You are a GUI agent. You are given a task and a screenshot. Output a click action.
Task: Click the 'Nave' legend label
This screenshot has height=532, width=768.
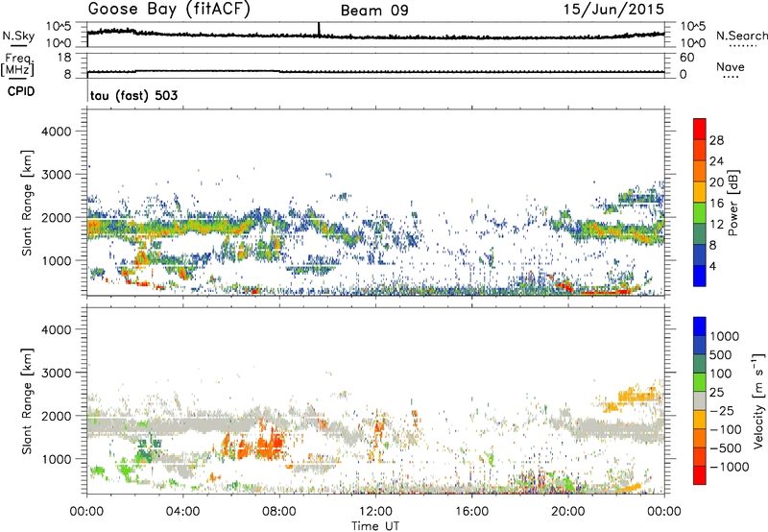tap(731, 66)
